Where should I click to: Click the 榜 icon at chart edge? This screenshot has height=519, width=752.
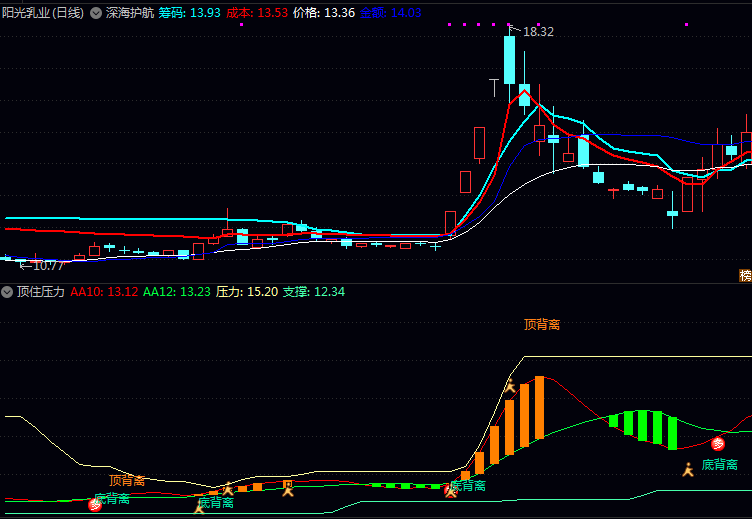click(x=745, y=275)
